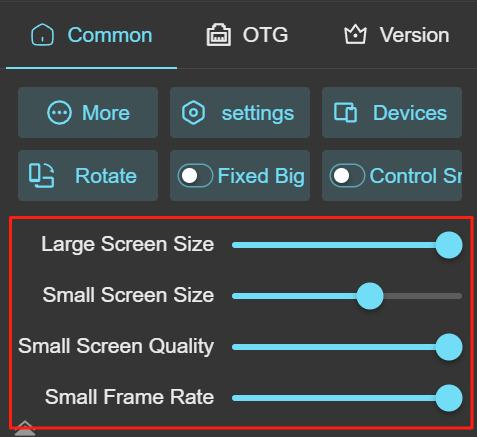Open the Version tab

(x=396, y=35)
